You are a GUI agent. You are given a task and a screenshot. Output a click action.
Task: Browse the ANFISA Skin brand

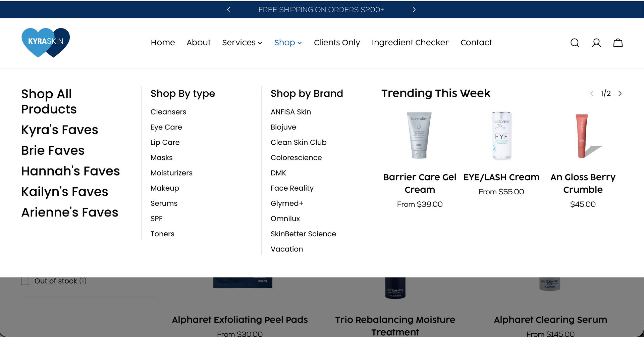tap(291, 112)
